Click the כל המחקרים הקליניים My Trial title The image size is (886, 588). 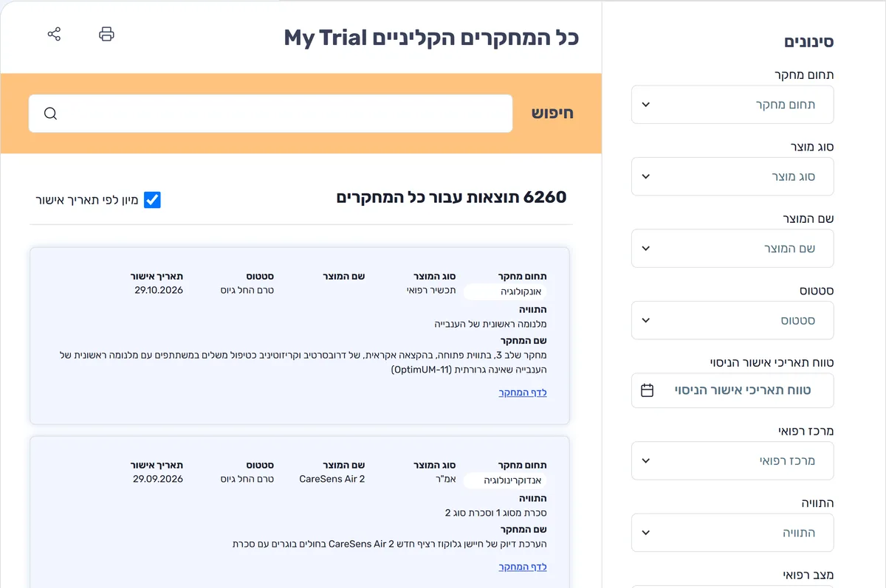[x=431, y=38]
